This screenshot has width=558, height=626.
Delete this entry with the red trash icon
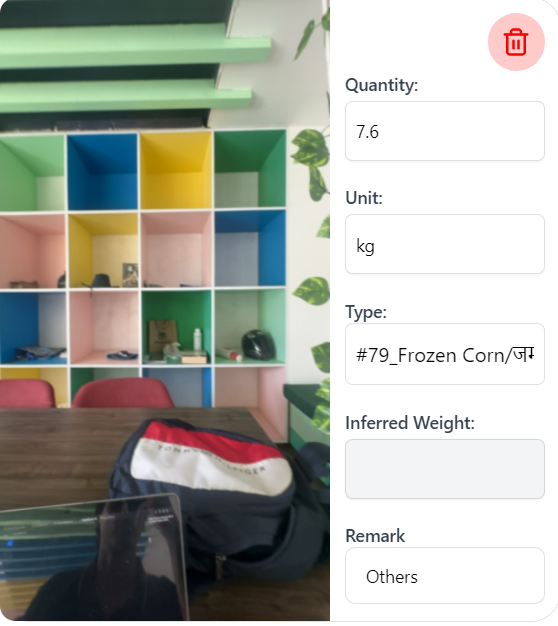pos(516,42)
